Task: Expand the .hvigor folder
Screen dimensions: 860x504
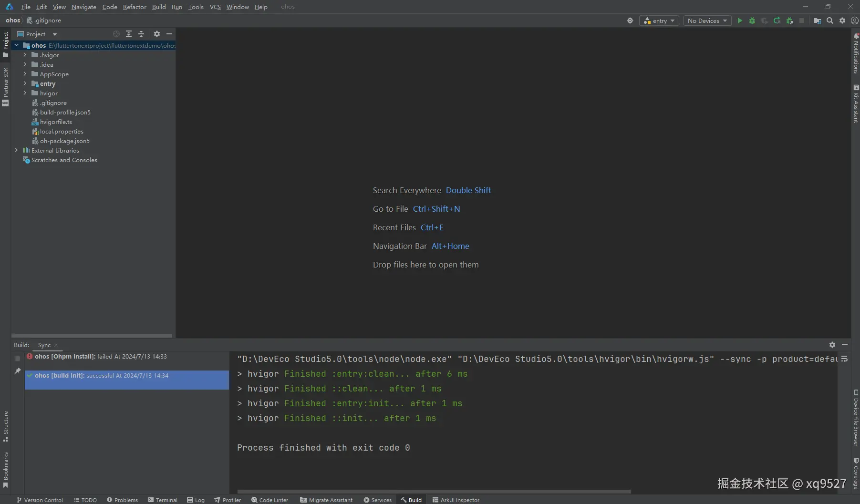Action: click(25, 55)
